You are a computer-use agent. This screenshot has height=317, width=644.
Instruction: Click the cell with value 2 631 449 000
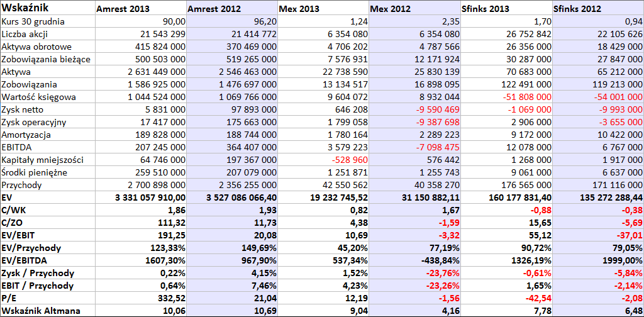(x=140, y=72)
